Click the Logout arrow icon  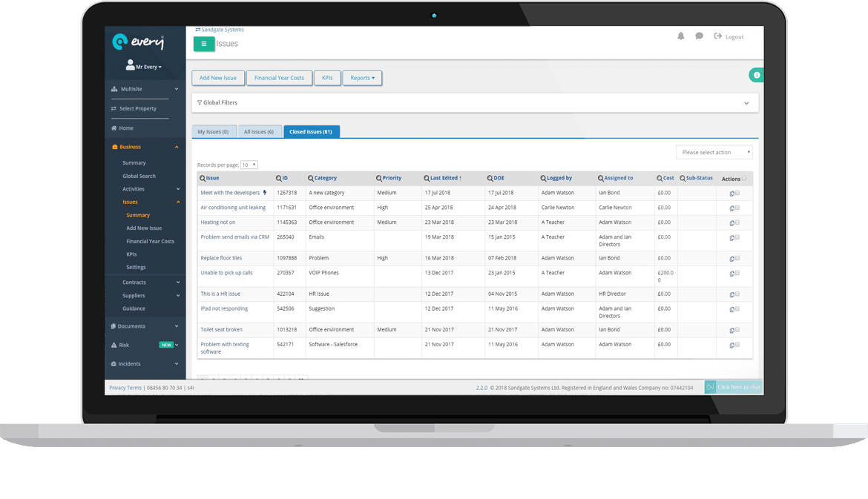[717, 36]
